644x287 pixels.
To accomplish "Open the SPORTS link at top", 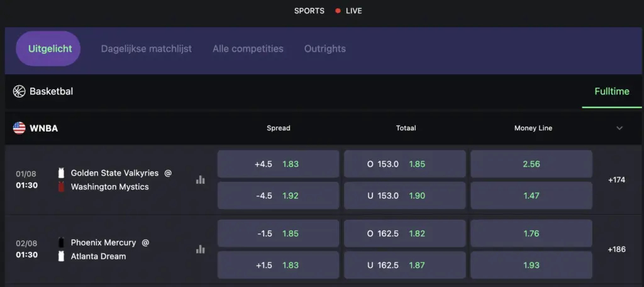I will tap(309, 11).
